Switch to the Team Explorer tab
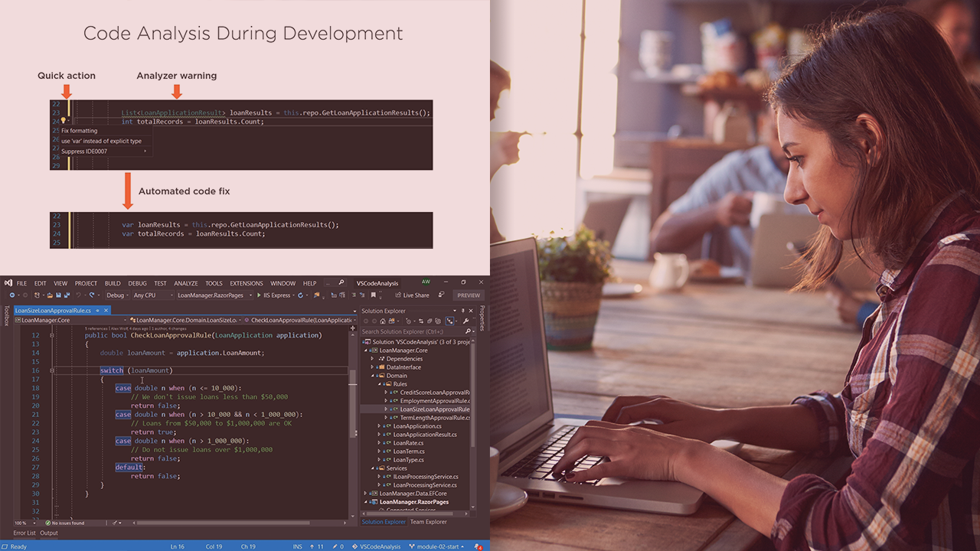 (428, 522)
